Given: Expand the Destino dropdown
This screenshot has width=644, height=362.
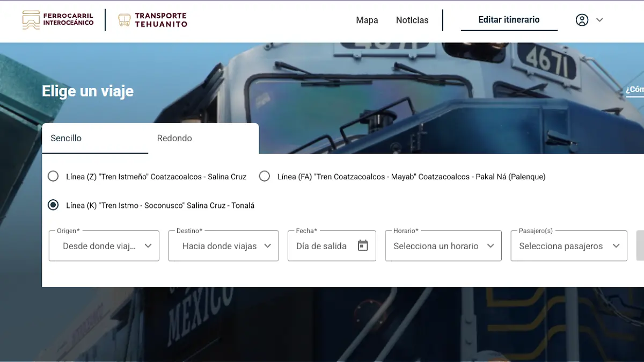Looking at the screenshot, I should 223,246.
